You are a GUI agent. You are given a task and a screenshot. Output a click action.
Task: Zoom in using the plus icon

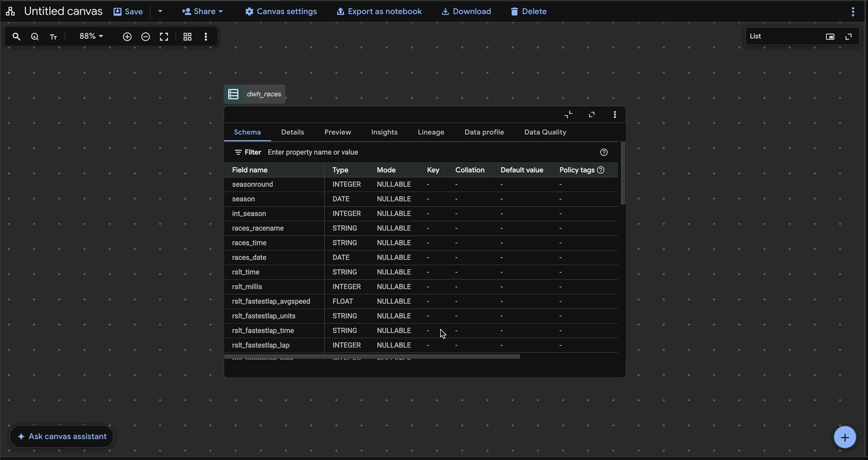click(x=127, y=36)
